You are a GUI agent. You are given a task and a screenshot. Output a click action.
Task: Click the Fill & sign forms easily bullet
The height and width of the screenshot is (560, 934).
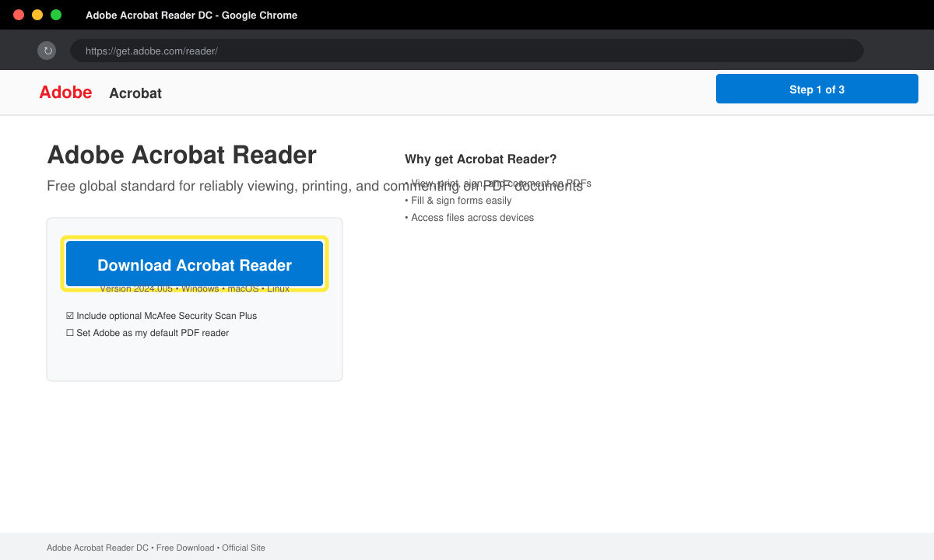point(458,201)
